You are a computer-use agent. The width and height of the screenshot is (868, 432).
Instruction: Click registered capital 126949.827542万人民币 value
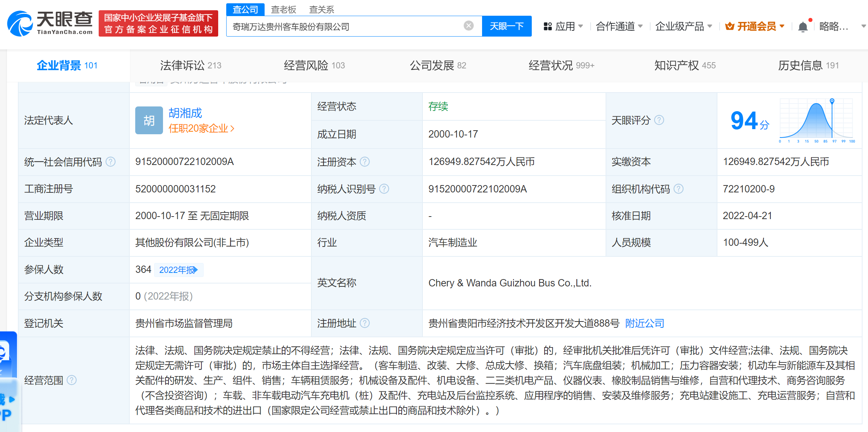click(x=481, y=162)
